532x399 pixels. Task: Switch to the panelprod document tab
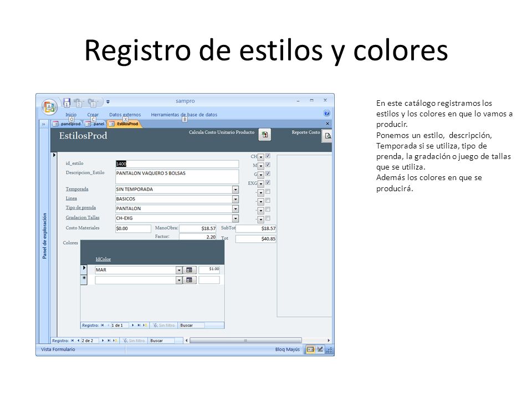(x=68, y=124)
